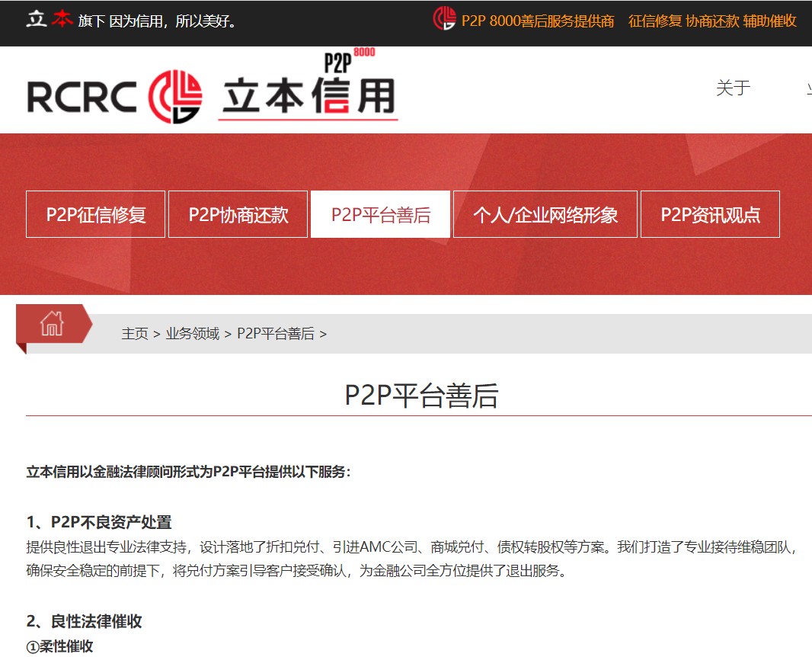Viewport: 812px width, 657px height.
Task: Select the highlighted P2P平台善后 tab
Action: pos(380,214)
